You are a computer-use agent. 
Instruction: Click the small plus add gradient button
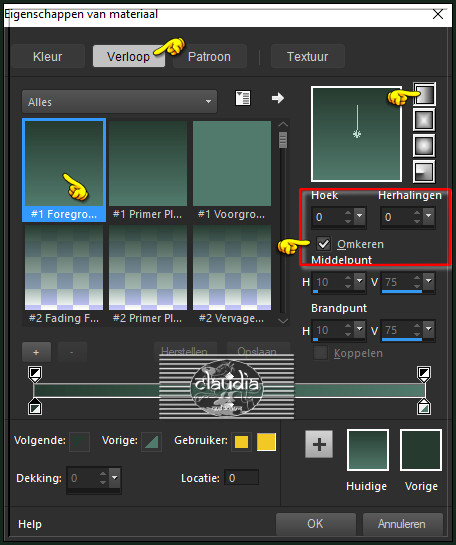[x=36, y=352]
